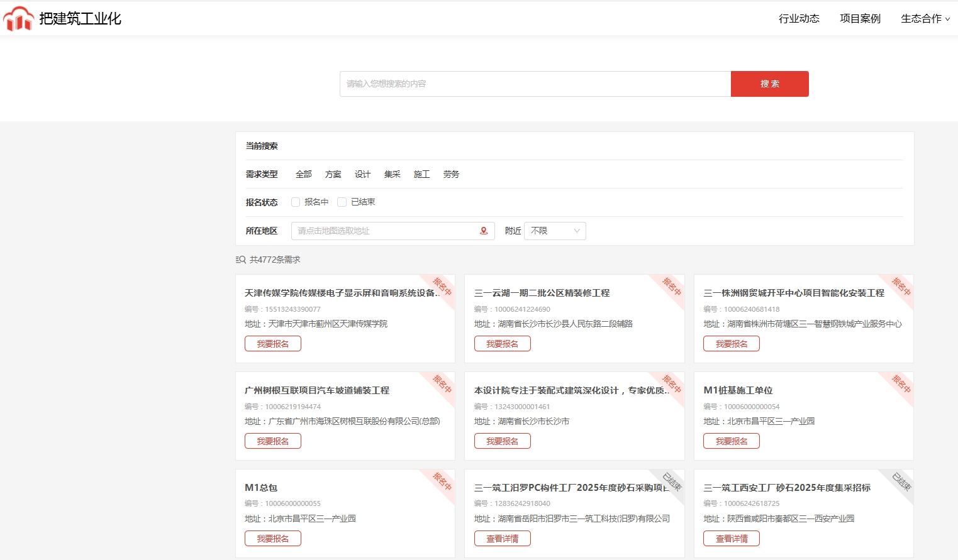Open the 附近 不限 distance dropdown

coord(554,231)
